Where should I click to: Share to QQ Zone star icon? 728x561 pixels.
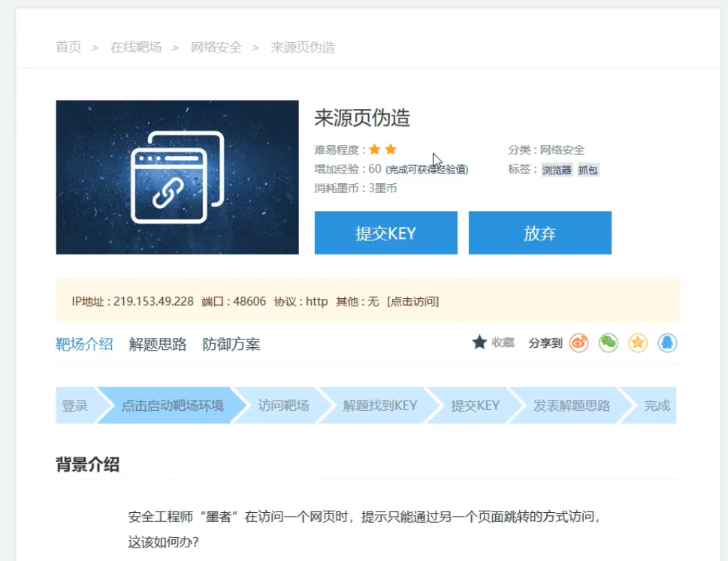pyautogui.click(x=638, y=343)
